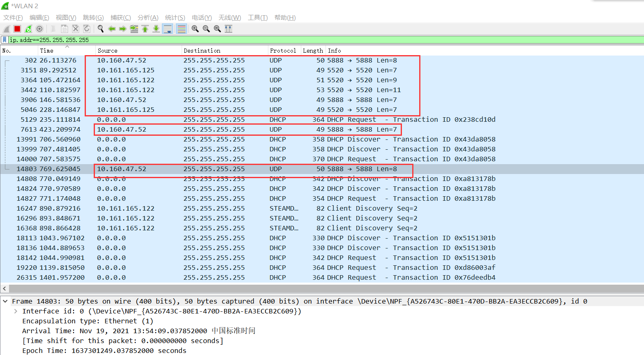644x355 pixels.
Task: Select the Arrival Time detail line
Action: point(139,331)
